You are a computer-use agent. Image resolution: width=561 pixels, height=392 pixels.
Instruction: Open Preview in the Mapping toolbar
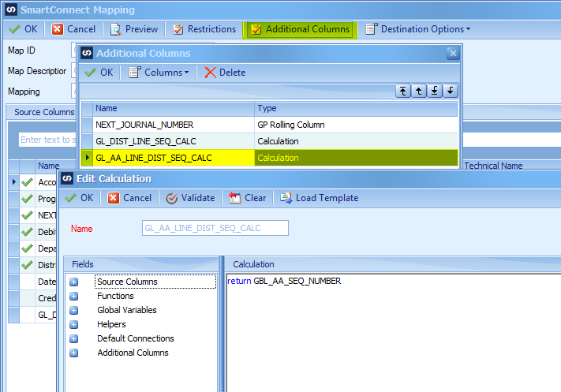point(134,29)
